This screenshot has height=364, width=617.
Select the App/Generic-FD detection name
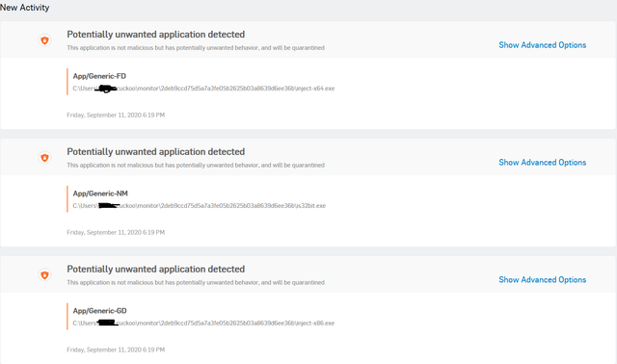(99, 76)
